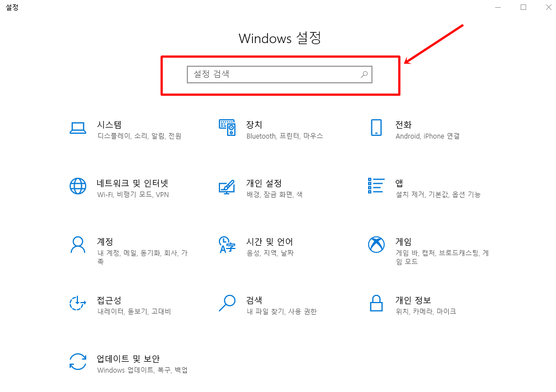
Task: Open 시간 및 언어 title
Action: click(270, 241)
